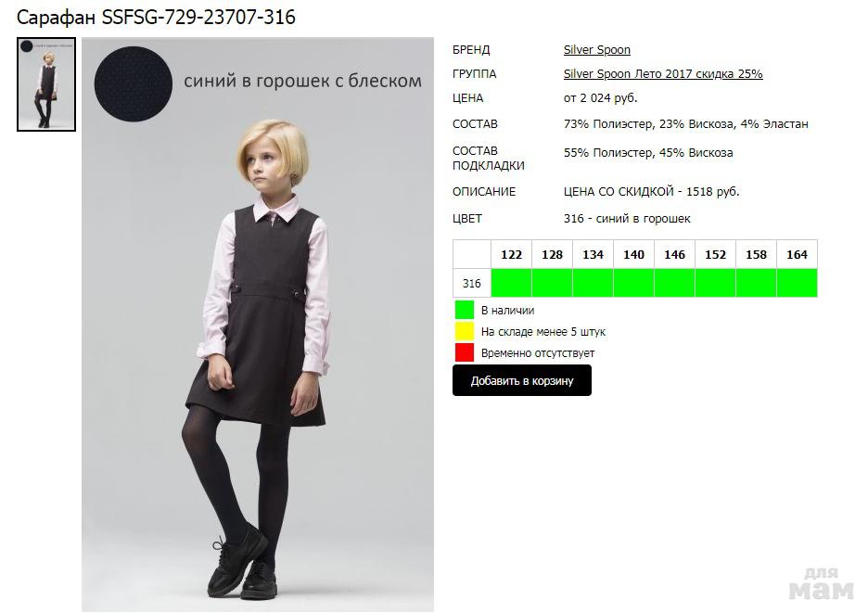868x613 pixels.
Task: Click the dark blue dotted fabric swatch
Action: point(134,84)
